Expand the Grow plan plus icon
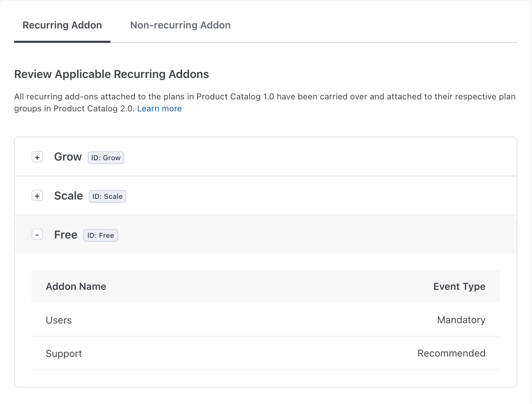This screenshot has height=404, width=532. pos(37,157)
